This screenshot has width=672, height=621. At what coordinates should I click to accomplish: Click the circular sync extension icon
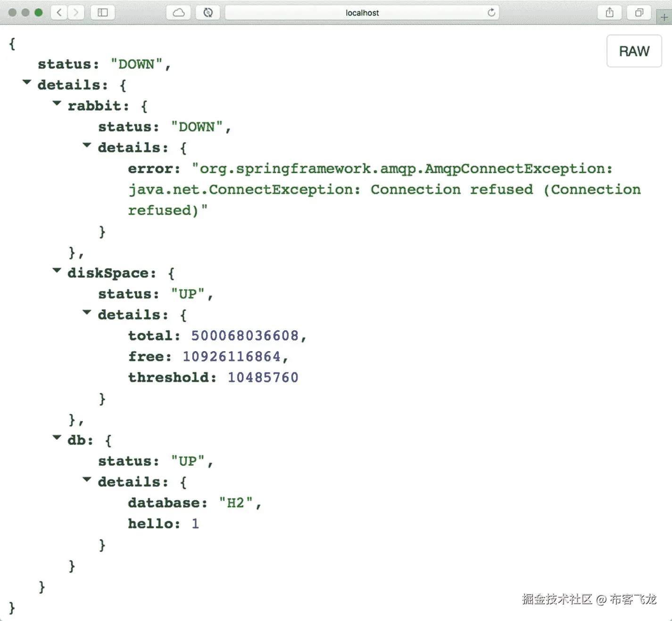(208, 13)
